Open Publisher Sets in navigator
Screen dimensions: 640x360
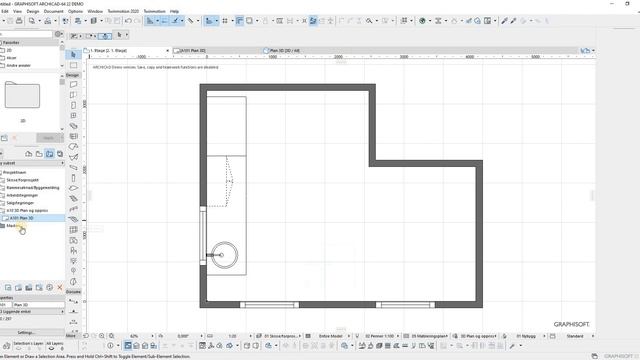pos(60,154)
